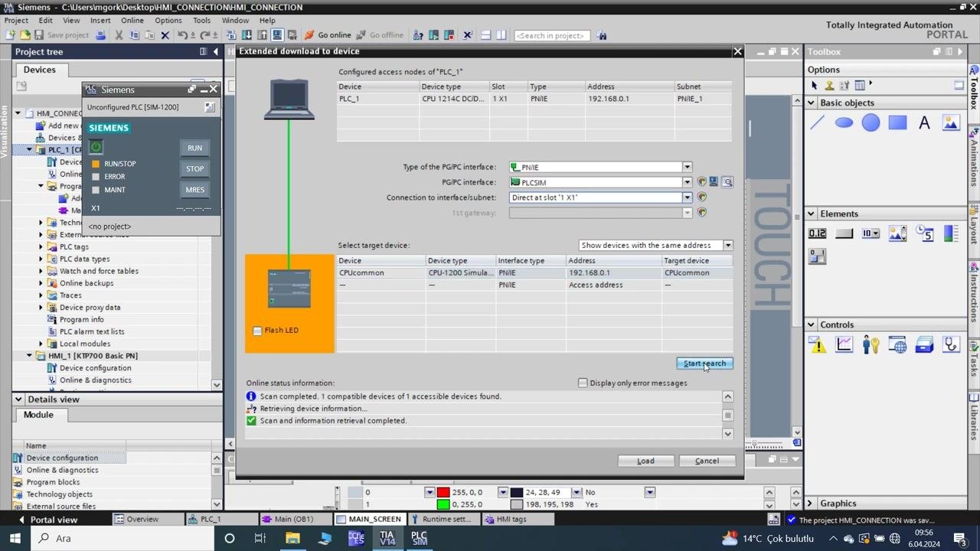
Task: Select the Graphic I/O field element
Action: [x=897, y=233]
